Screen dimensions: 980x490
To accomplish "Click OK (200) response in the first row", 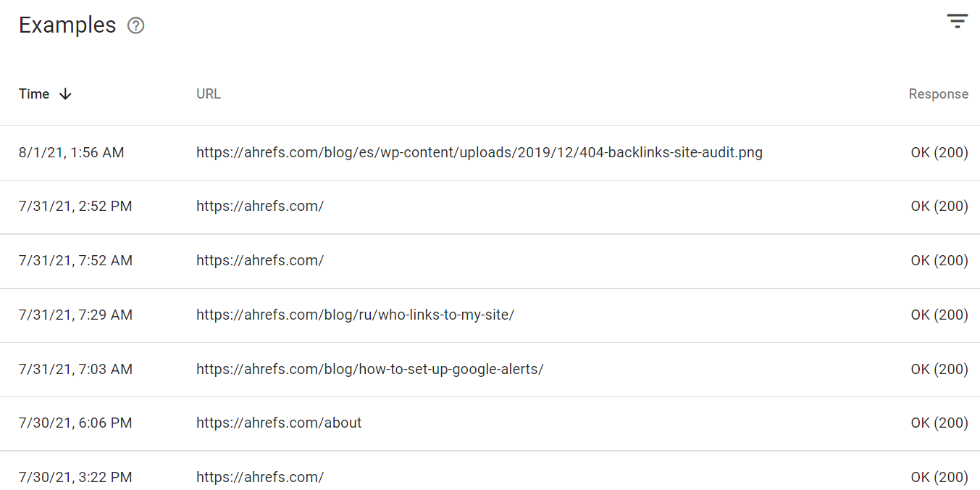I will tap(939, 153).
